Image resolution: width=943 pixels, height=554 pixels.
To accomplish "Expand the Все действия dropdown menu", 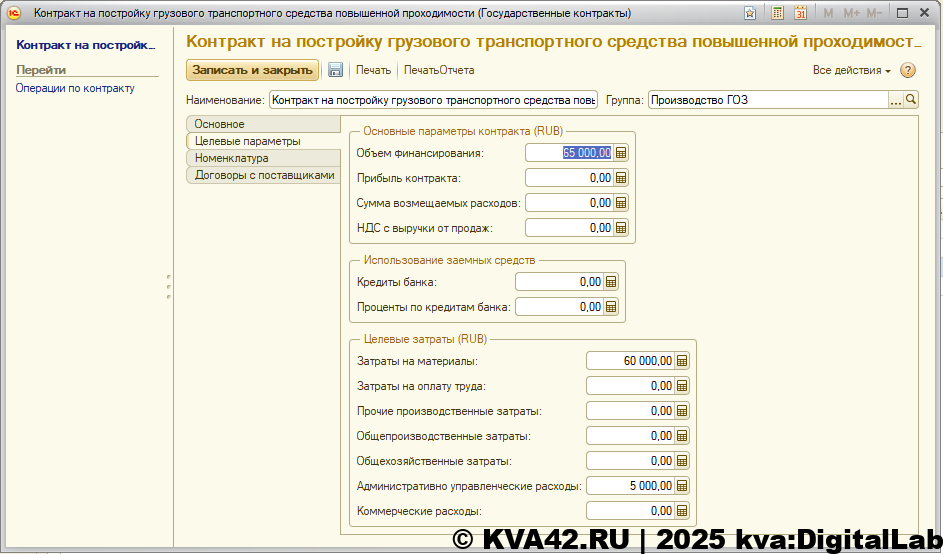I will tap(852, 70).
